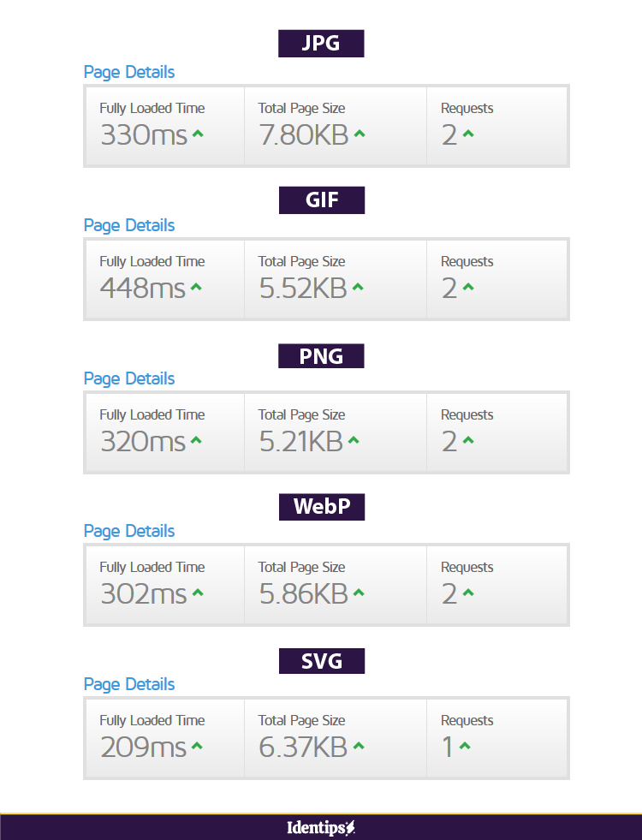This screenshot has height=840, width=642.
Task: Click the green arrow beside 5.21KB
Action: point(354,441)
